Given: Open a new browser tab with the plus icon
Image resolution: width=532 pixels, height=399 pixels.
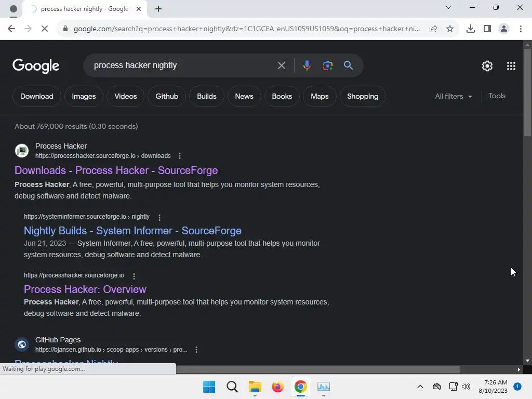Looking at the screenshot, I should click(158, 9).
